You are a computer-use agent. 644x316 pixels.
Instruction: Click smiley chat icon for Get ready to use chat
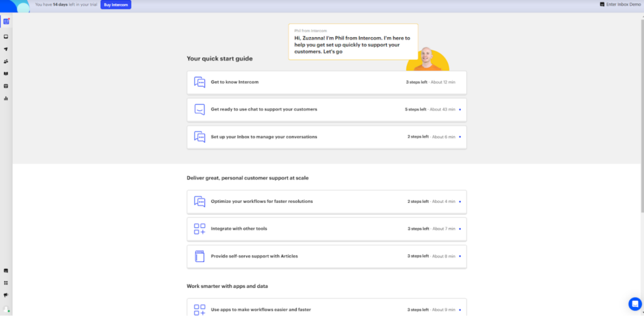pyautogui.click(x=199, y=109)
